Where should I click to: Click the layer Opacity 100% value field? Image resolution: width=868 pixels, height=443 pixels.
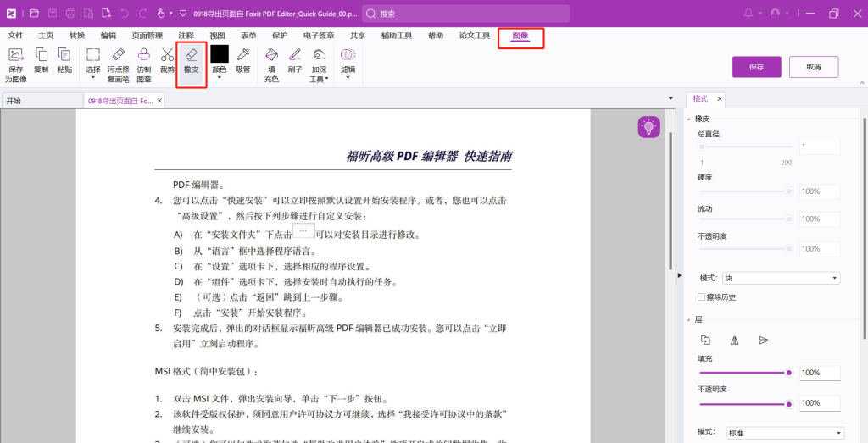(820, 403)
